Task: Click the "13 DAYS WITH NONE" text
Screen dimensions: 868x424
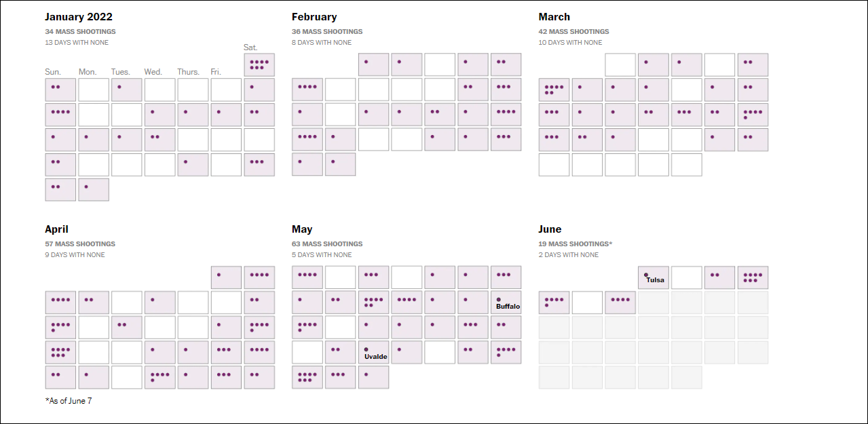Action: click(x=77, y=43)
